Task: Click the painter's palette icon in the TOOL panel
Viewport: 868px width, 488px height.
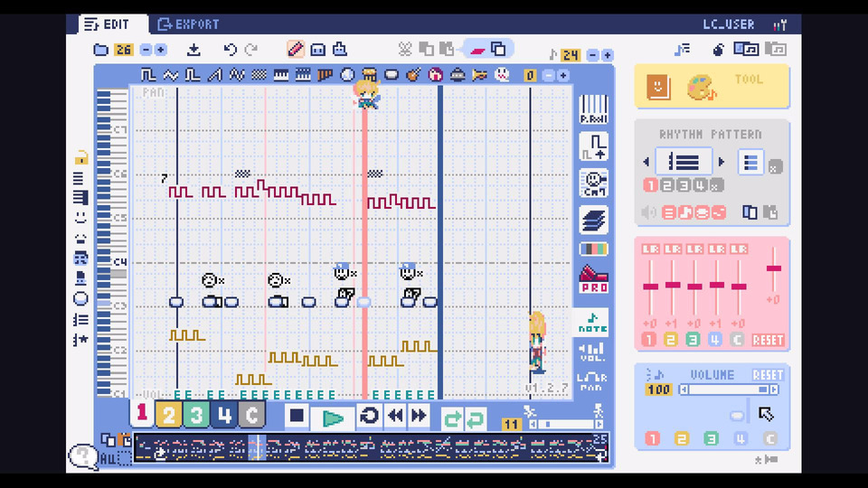Action: 701,88
